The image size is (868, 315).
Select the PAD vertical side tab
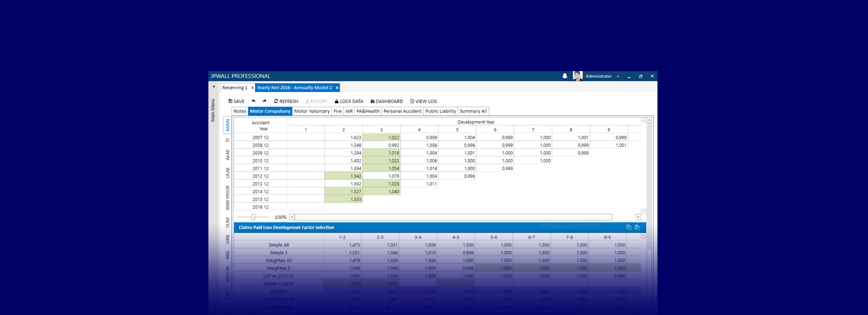pyautogui.click(x=228, y=255)
